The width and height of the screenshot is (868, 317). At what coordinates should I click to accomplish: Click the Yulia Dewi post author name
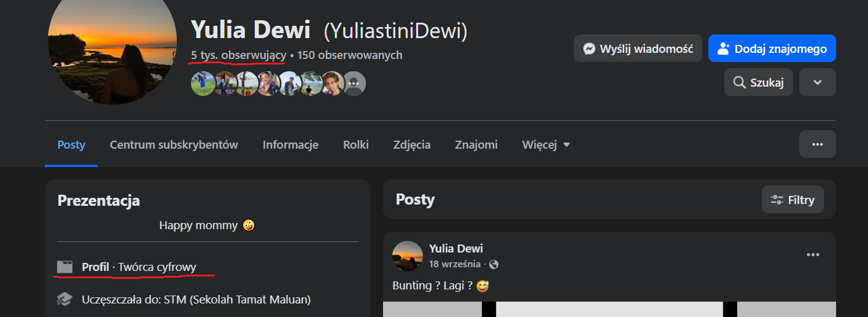click(x=456, y=248)
